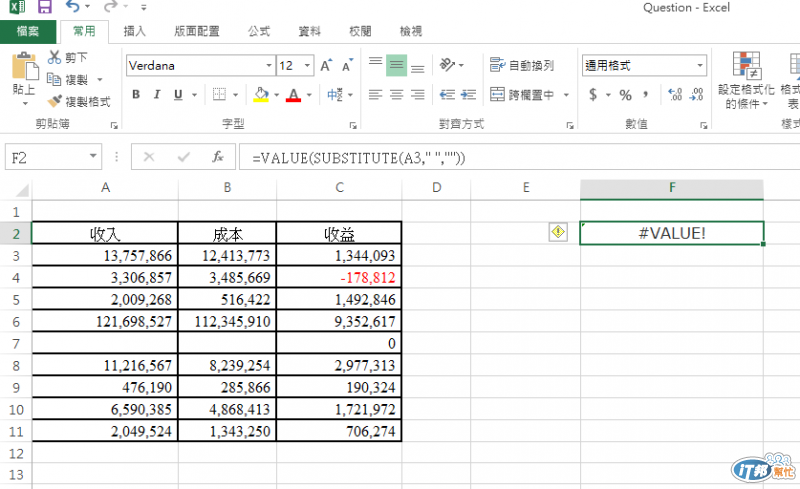The width and height of the screenshot is (800, 489).
Task: Apply the yellow Fill Color bucket
Action: tap(261, 94)
